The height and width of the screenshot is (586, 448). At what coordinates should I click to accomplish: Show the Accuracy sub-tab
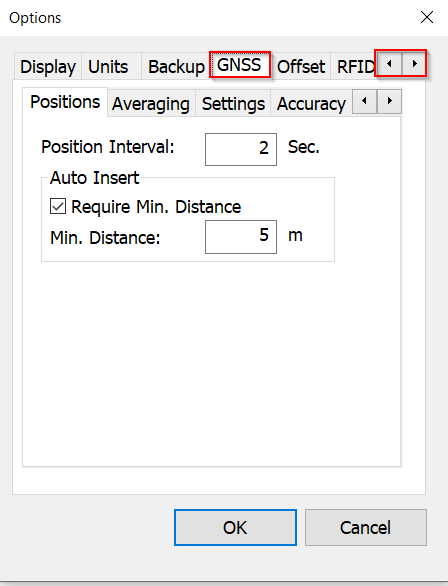pyautogui.click(x=311, y=104)
